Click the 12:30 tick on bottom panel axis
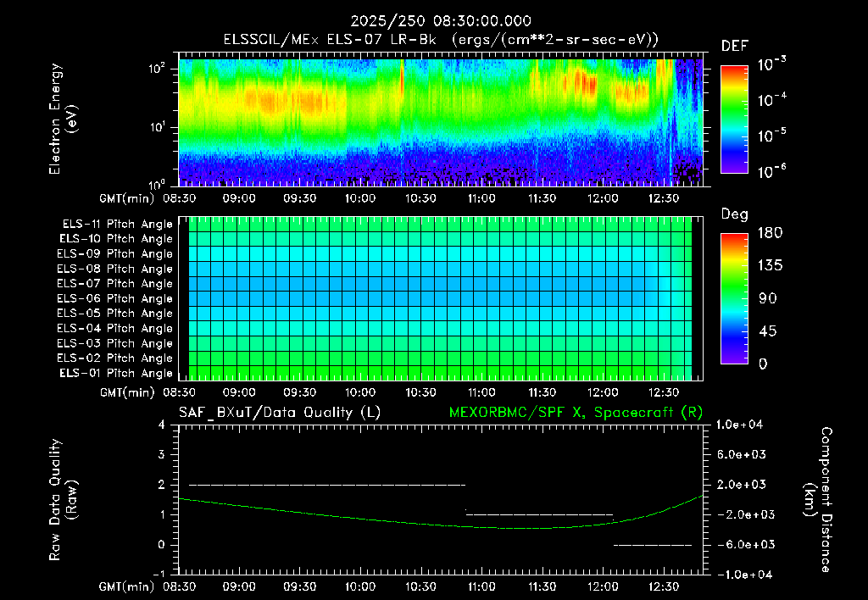This screenshot has width=868, height=600. click(663, 586)
